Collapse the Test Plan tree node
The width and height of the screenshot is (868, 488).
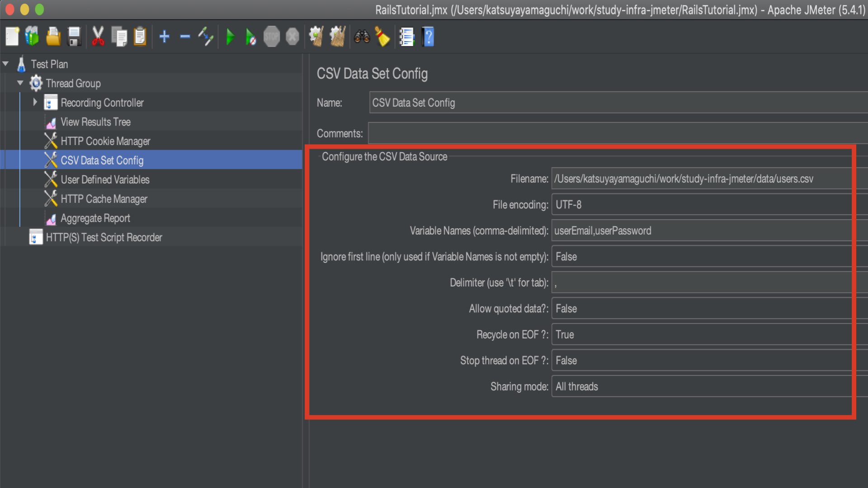pos(6,64)
